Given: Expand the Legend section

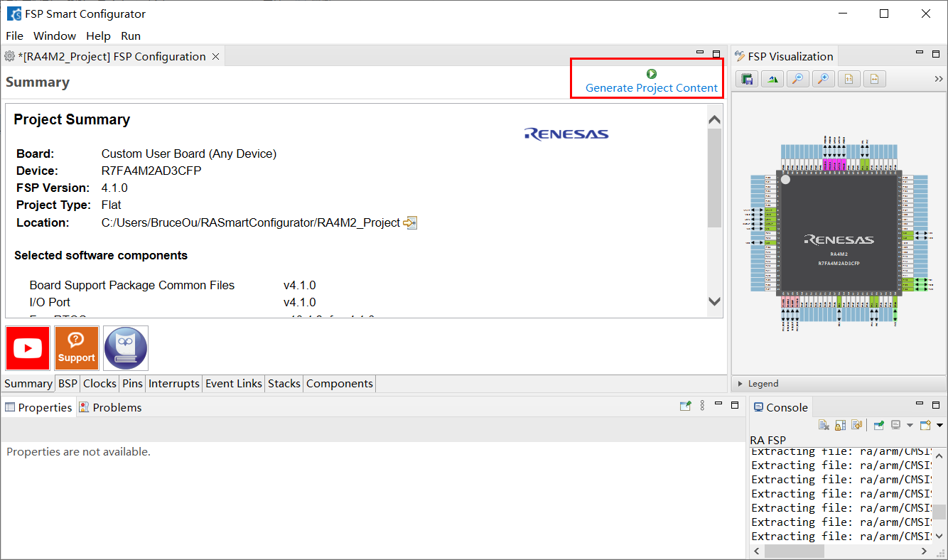Looking at the screenshot, I should 740,384.
